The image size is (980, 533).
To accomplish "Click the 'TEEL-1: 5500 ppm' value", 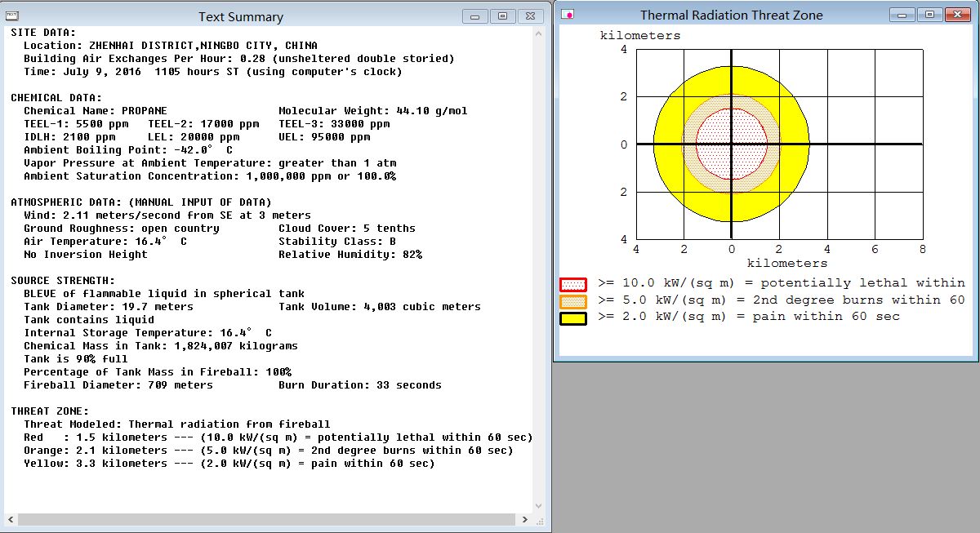I will 76,124.
